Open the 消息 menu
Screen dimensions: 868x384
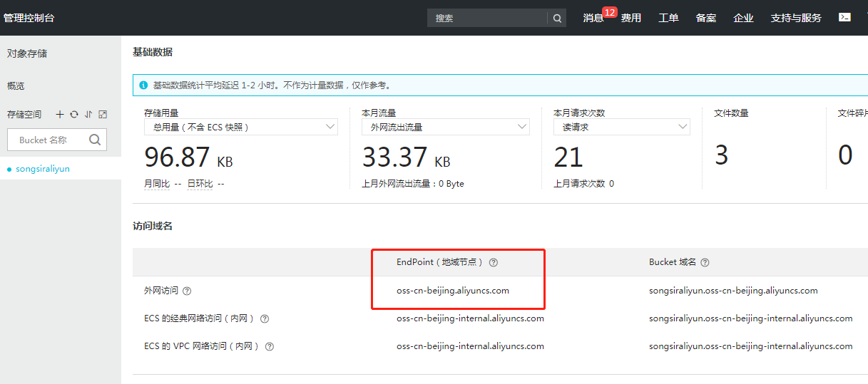pos(593,18)
